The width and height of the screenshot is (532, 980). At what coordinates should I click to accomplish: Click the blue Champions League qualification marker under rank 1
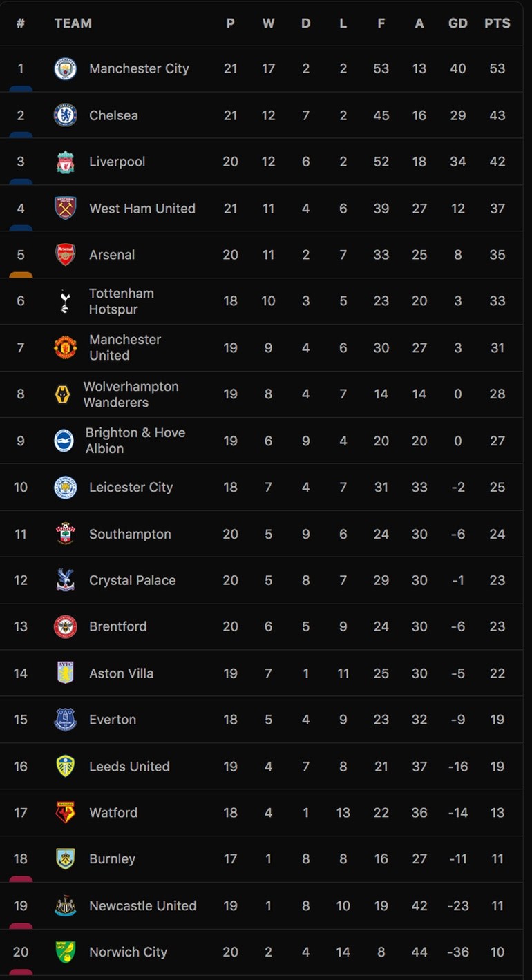click(21, 89)
